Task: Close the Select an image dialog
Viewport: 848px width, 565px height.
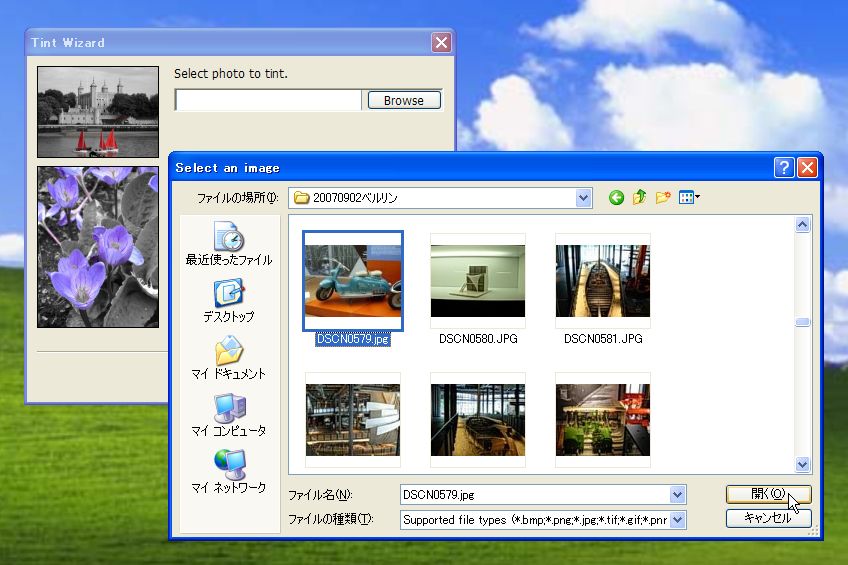Action: pyautogui.click(x=807, y=168)
